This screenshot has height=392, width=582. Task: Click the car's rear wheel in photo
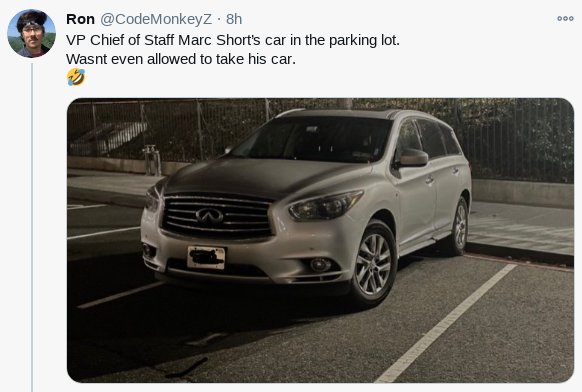click(459, 226)
